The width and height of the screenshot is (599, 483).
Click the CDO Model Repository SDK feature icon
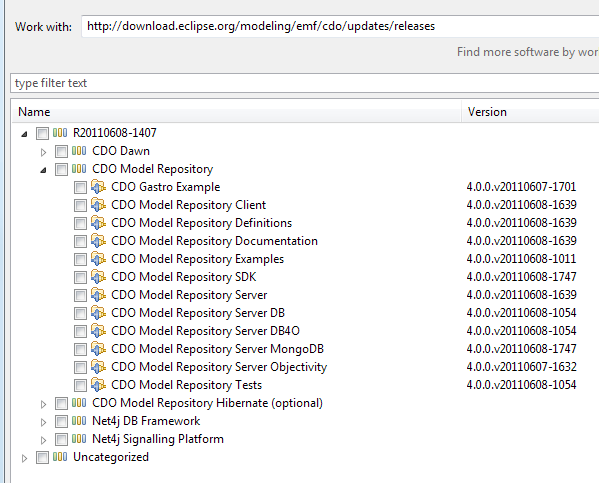point(98,277)
